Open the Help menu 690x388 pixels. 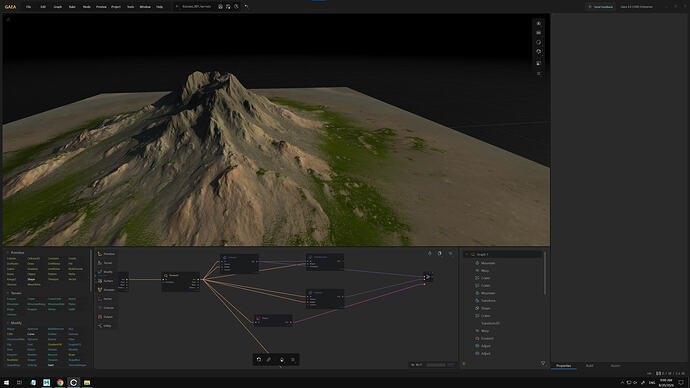click(159, 7)
